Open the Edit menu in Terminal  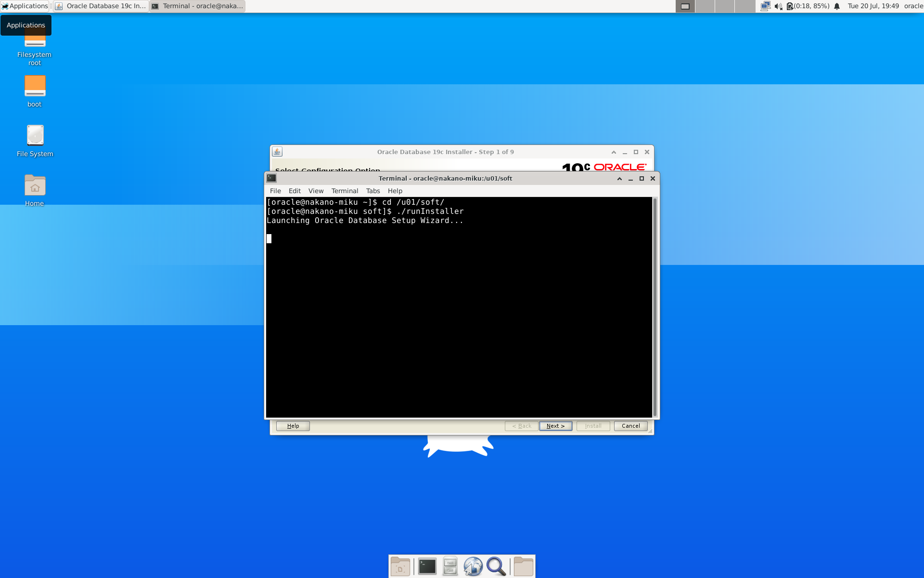pyautogui.click(x=294, y=191)
